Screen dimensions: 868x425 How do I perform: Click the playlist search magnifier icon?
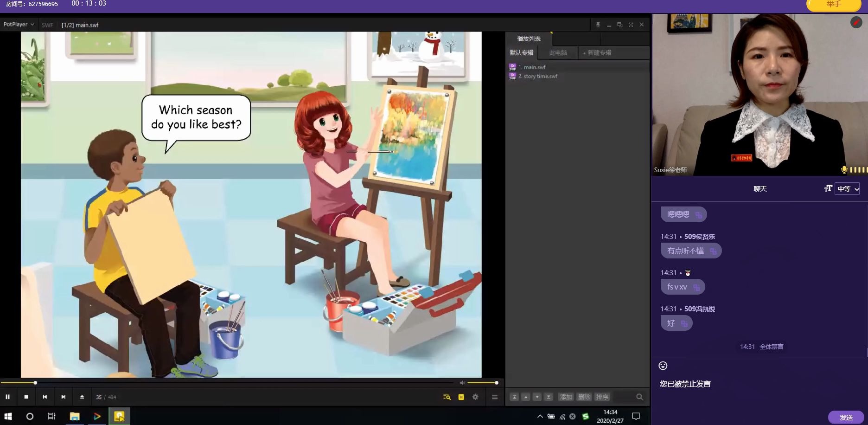(639, 397)
